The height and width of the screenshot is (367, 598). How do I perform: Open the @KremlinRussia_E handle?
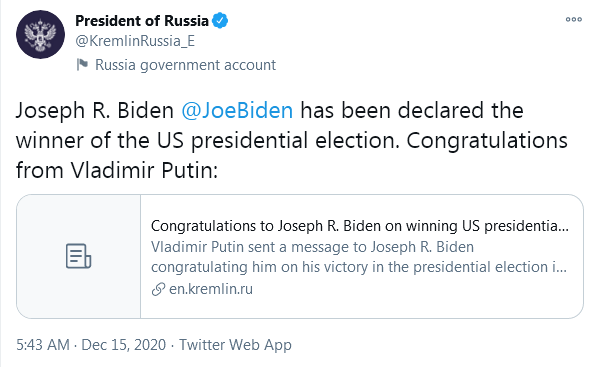pyautogui.click(x=135, y=41)
